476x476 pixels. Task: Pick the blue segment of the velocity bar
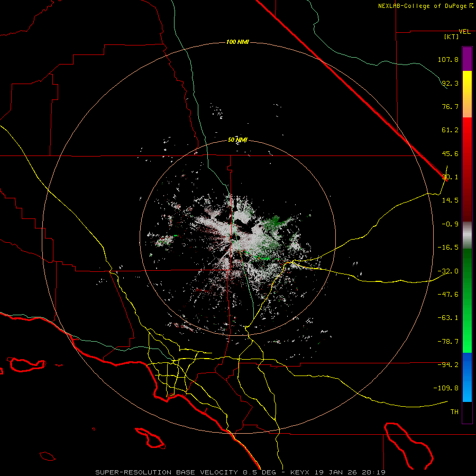[x=467, y=377]
